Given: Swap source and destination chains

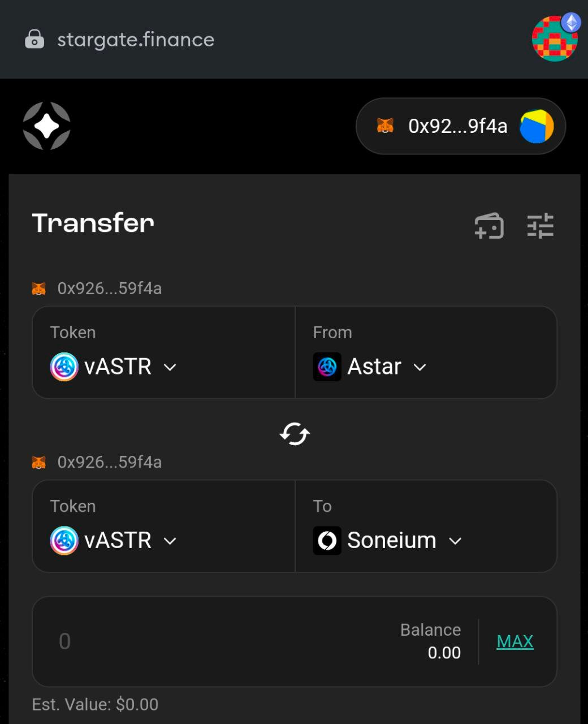Looking at the screenshot, I should pos(295,434).
